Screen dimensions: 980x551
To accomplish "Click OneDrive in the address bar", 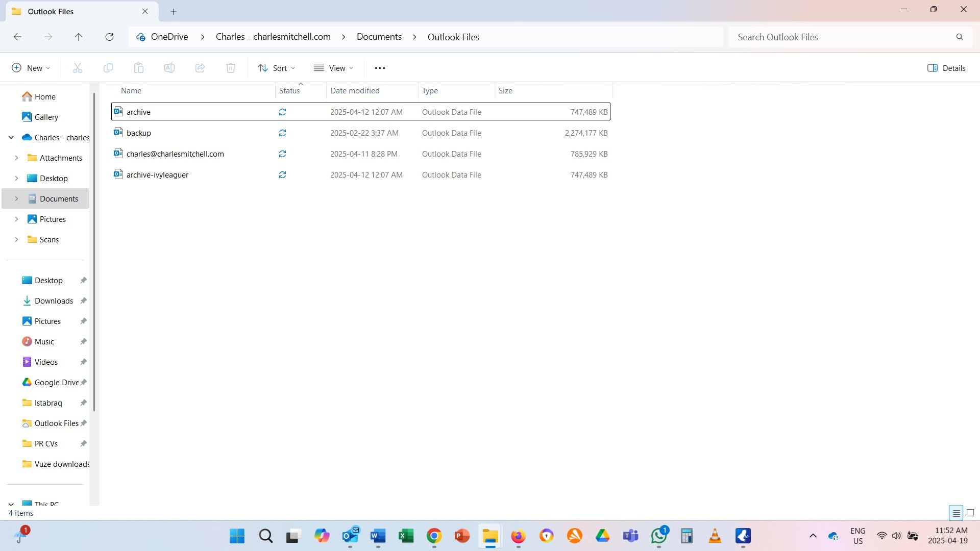I will 169,37.
